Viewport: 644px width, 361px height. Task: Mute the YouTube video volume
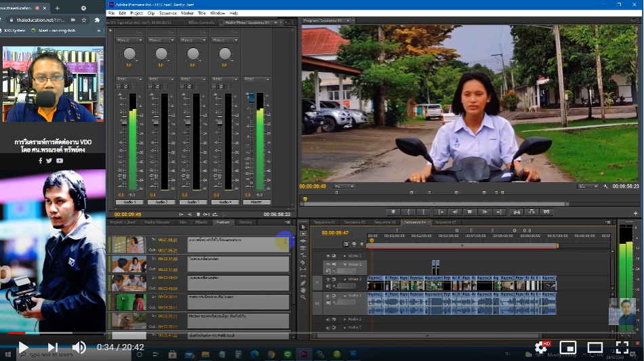[79, 347]
